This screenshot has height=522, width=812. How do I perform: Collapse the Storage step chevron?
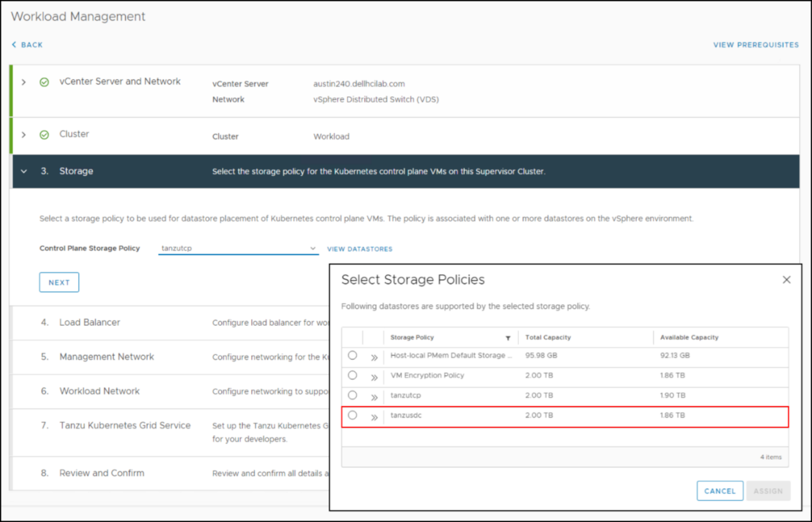tap(23, 171)
